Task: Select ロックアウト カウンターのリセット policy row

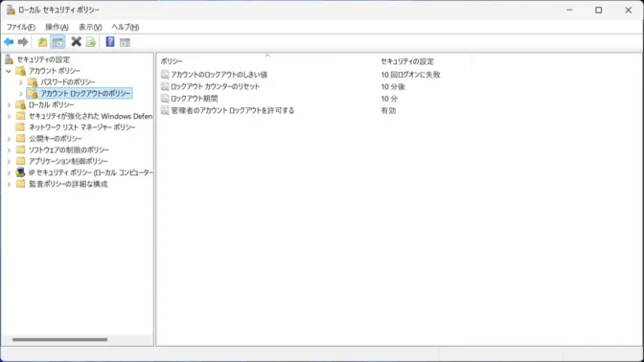Action: pos(216,86)
